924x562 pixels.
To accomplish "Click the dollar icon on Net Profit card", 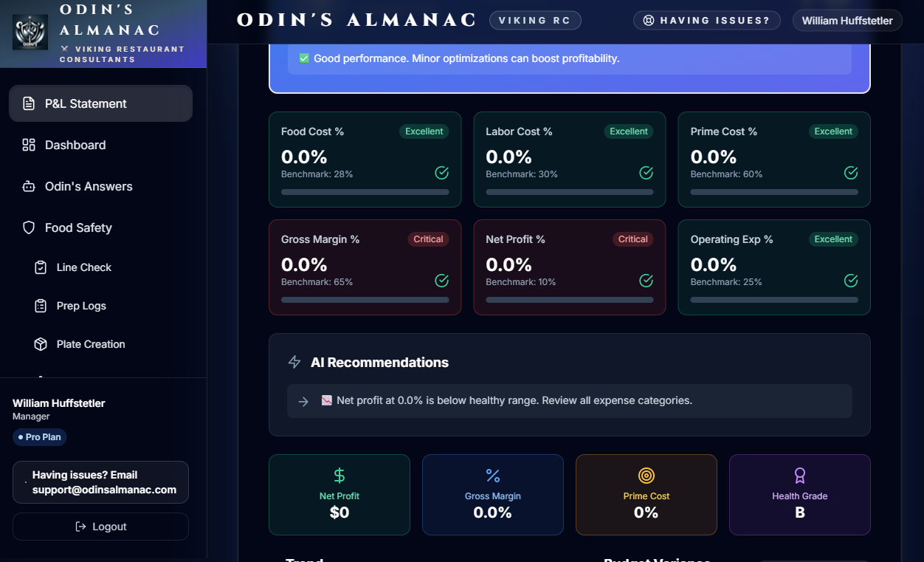I will (339, 476).
